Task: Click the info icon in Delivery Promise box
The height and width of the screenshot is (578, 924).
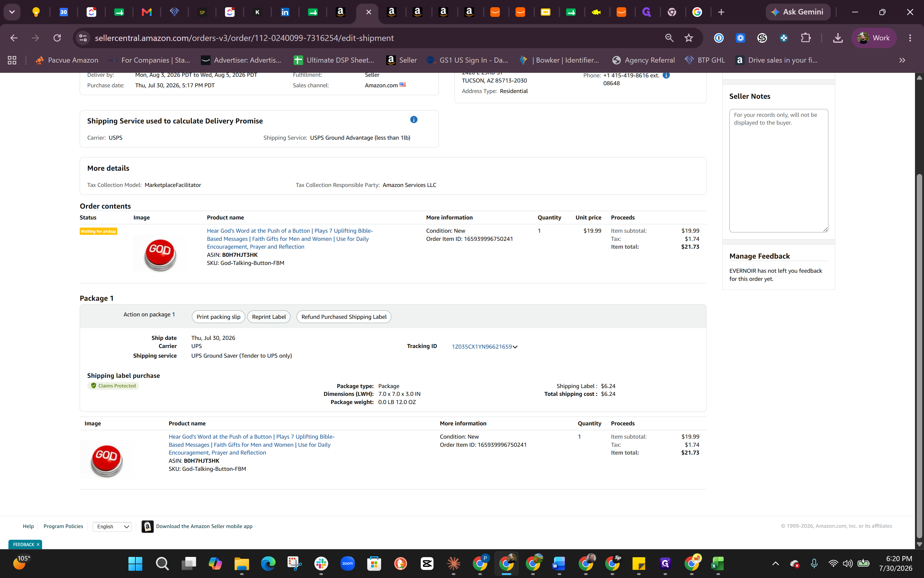Action: [414, 120]
